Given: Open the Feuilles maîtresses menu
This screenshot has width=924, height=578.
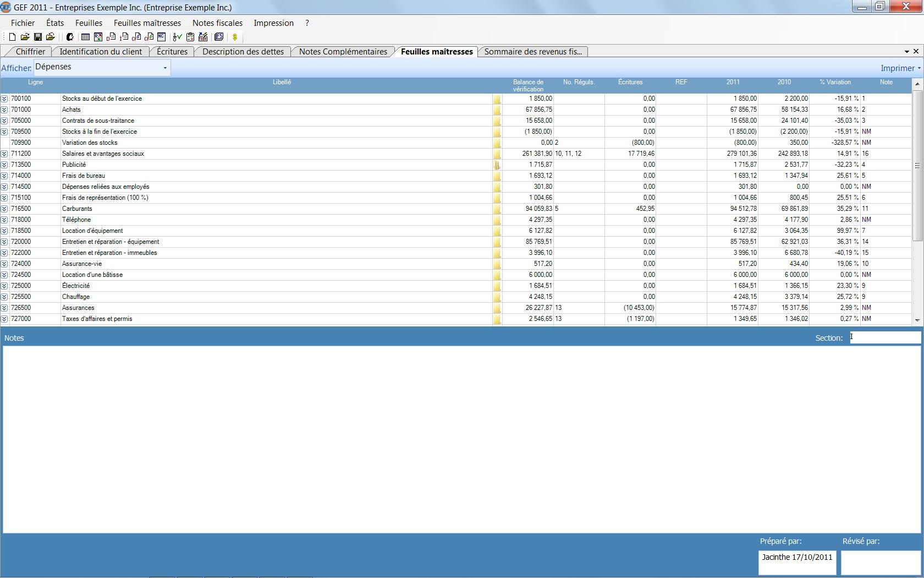Looking at the screenshot, I should (147, 23).
